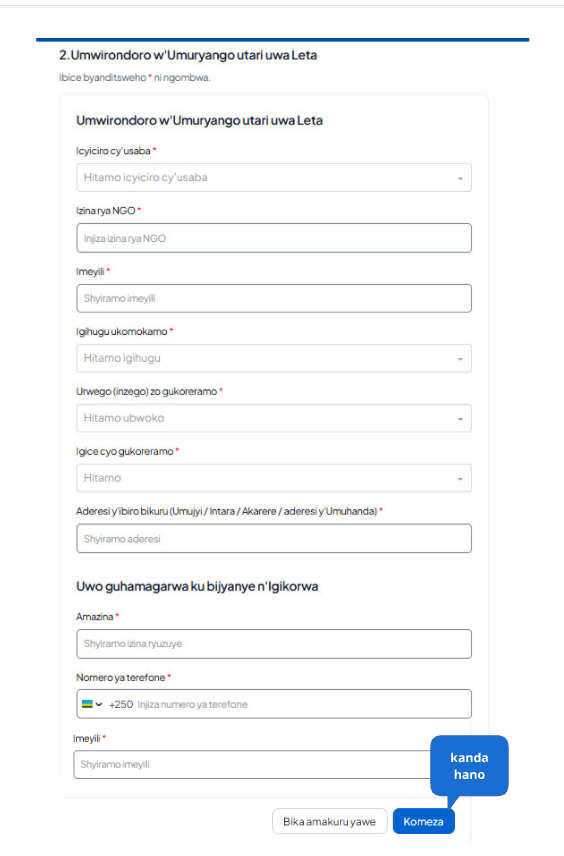This screenshot has width=564, height=856.
Task: Click the arrow of Icyiciro cy'usaba field
Action: point(460,179)
